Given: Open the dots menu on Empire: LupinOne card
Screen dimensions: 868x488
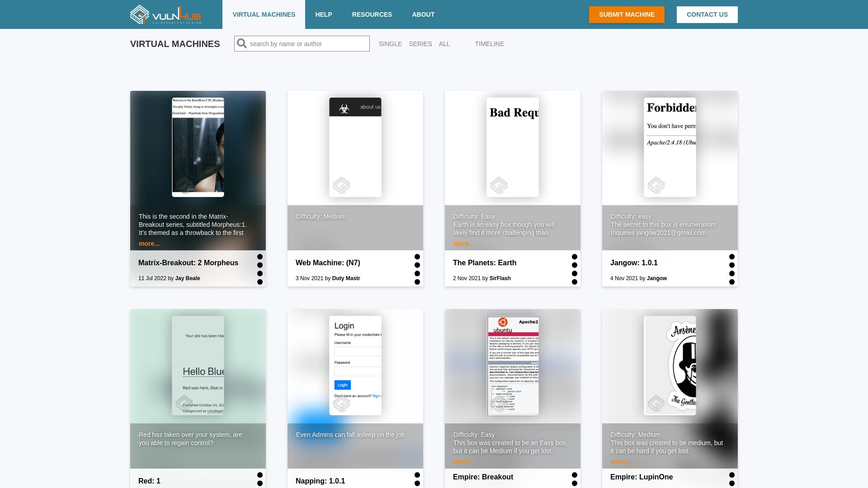Looking at the screenshot, I should pyautogui.click(x=732, y=479).
